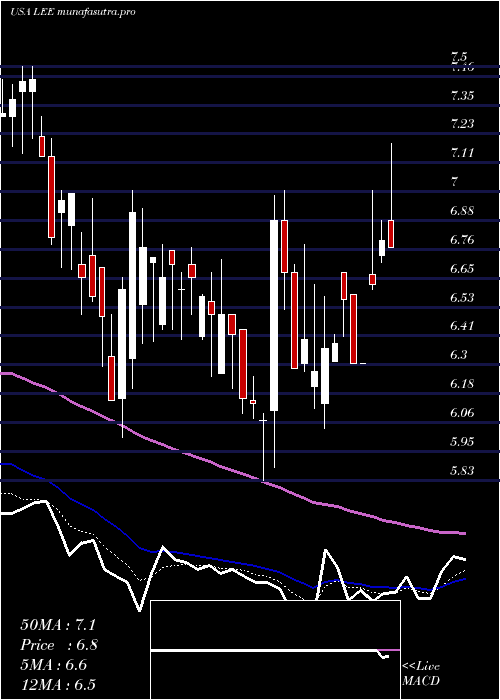Viewport: 500px width, 700px height.
Task: Select the 12MA : 6.5 indicator text
Action: click(58, 685)
